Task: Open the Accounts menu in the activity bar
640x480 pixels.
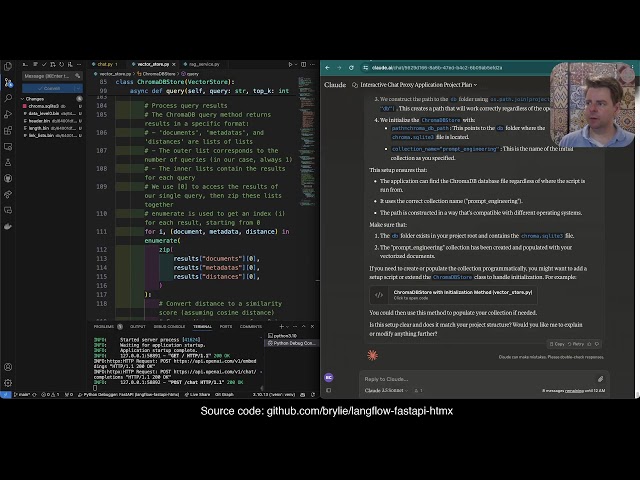Action: click(8, 367)
